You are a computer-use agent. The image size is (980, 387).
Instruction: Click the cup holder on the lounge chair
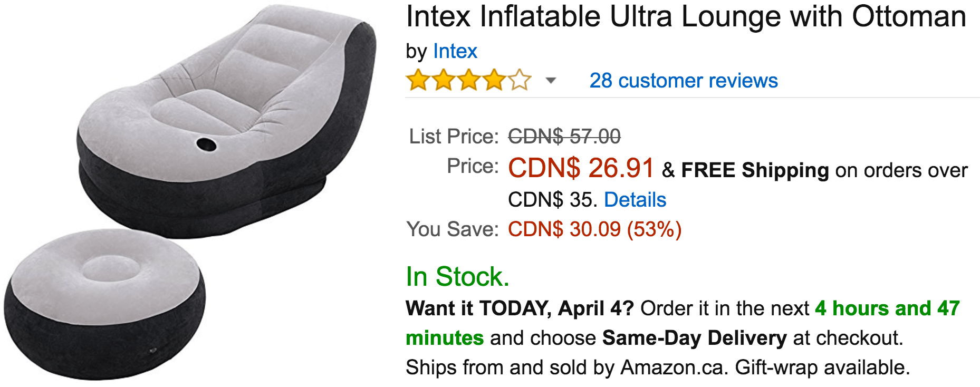coord(206,143)
